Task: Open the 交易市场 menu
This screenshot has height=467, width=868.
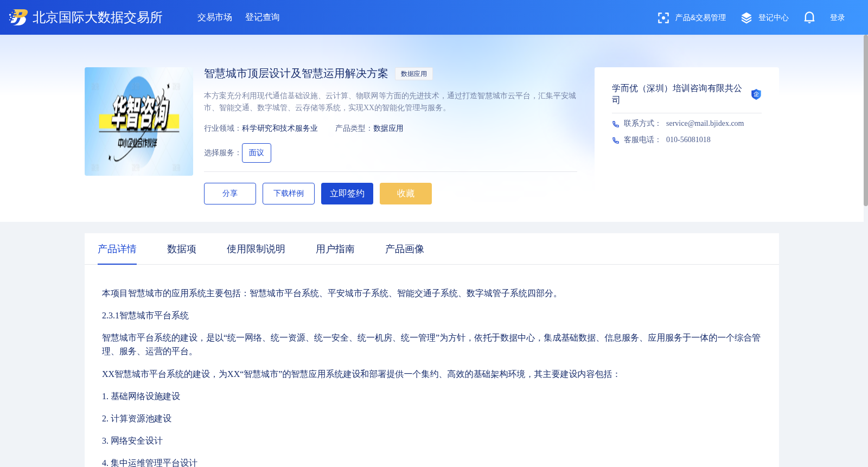Action: point(215,17)
